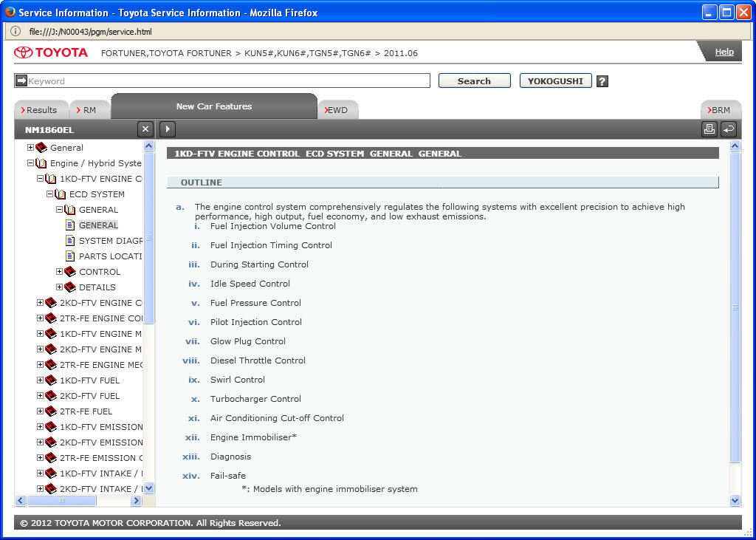Viewport: 756px width, 540px height.
Task: Close the NM1860EL tree panel
Action: 145,129
